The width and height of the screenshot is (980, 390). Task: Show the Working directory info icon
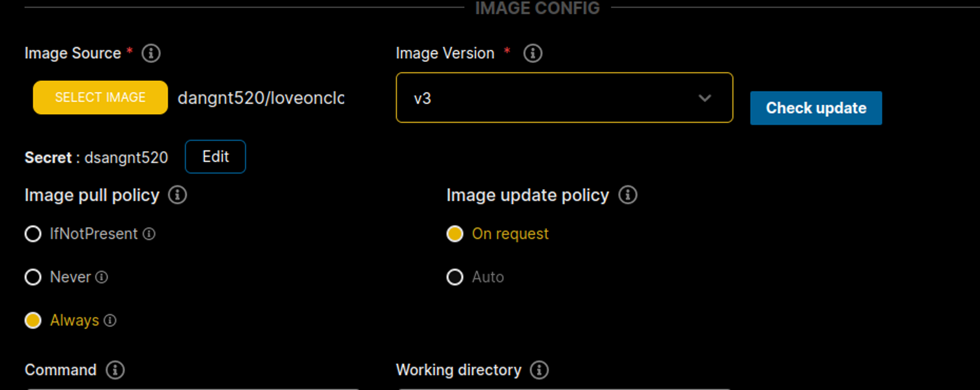coord(539,370)
